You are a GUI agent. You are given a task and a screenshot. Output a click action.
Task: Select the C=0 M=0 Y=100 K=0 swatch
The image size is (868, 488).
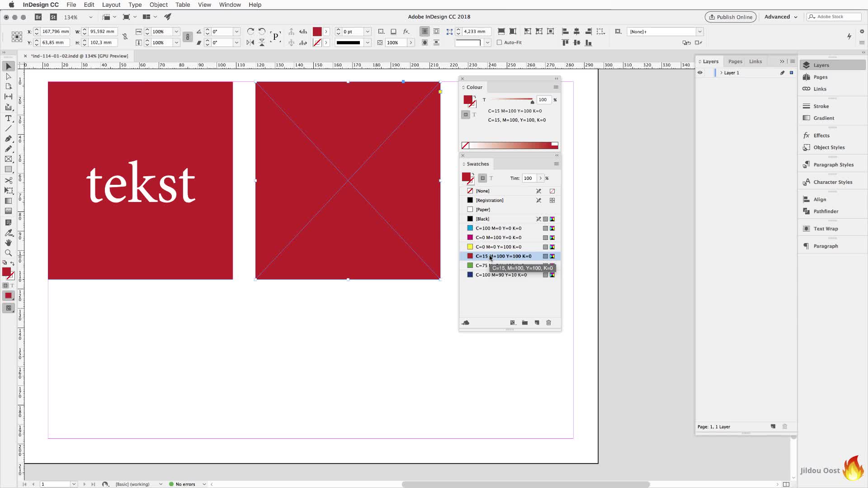coord(510,247)
